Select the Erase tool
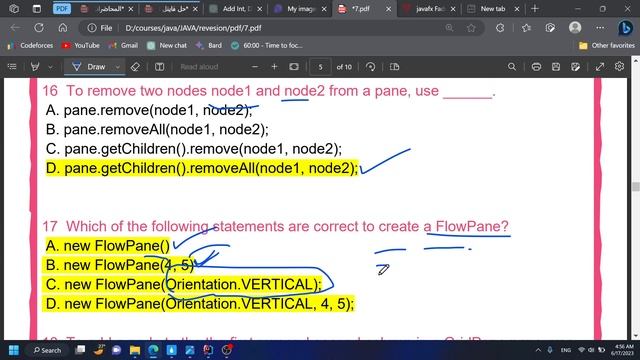This screenshot has height=360, width=640. coord(135,67)
